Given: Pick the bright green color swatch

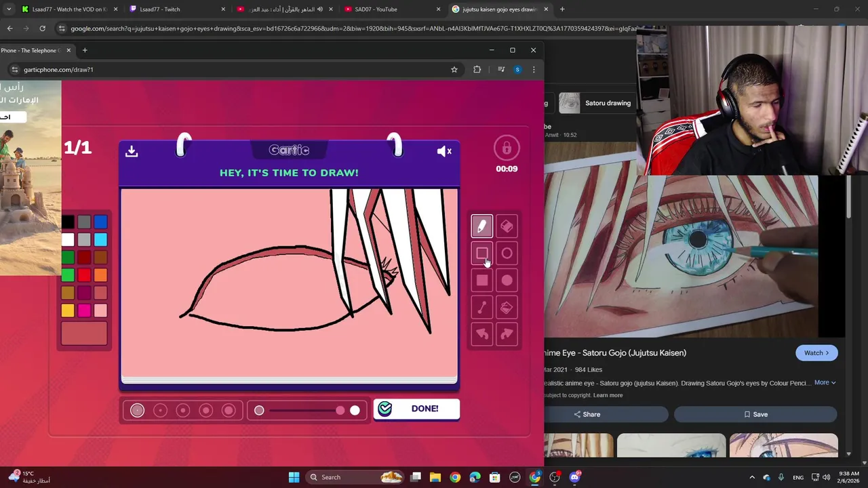Looking at the screenshot, I should click(x=68, y=275).
